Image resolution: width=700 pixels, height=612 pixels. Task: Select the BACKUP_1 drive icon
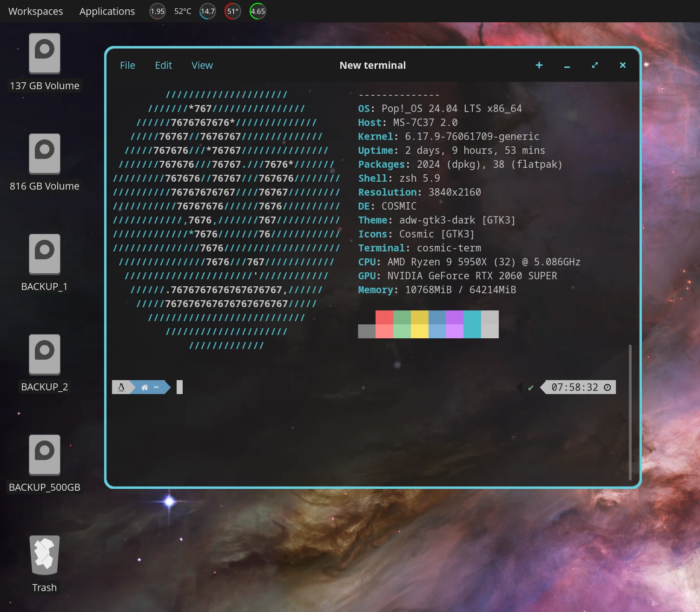click(45, 254)
